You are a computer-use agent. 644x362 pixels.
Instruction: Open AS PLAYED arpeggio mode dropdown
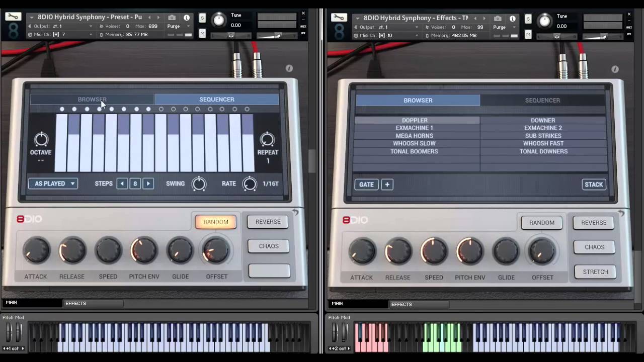(53, 184)
